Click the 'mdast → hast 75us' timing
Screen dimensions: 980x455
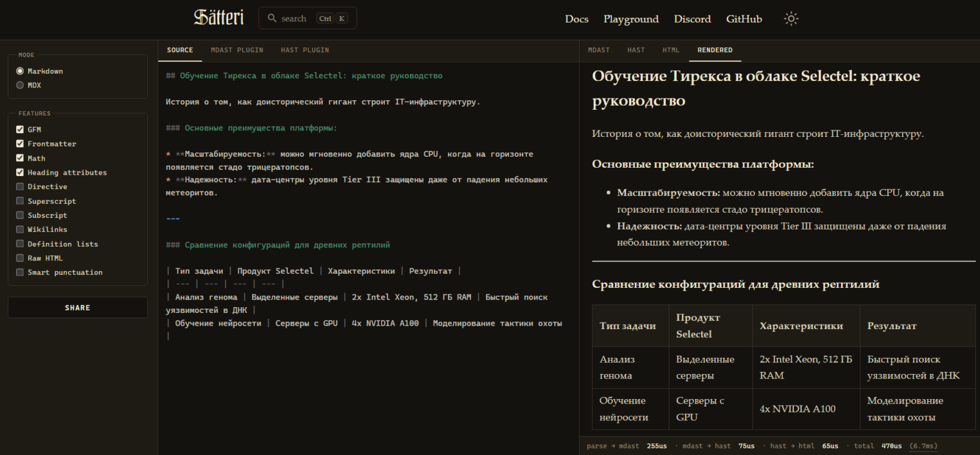718,446
